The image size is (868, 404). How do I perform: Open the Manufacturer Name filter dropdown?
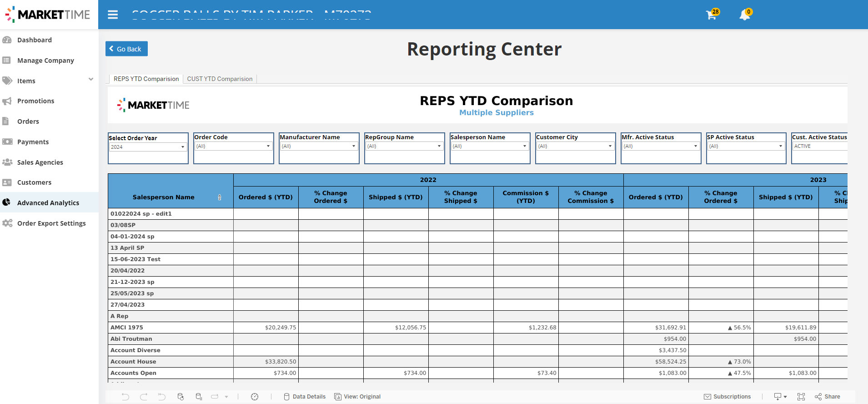[319, 146]
